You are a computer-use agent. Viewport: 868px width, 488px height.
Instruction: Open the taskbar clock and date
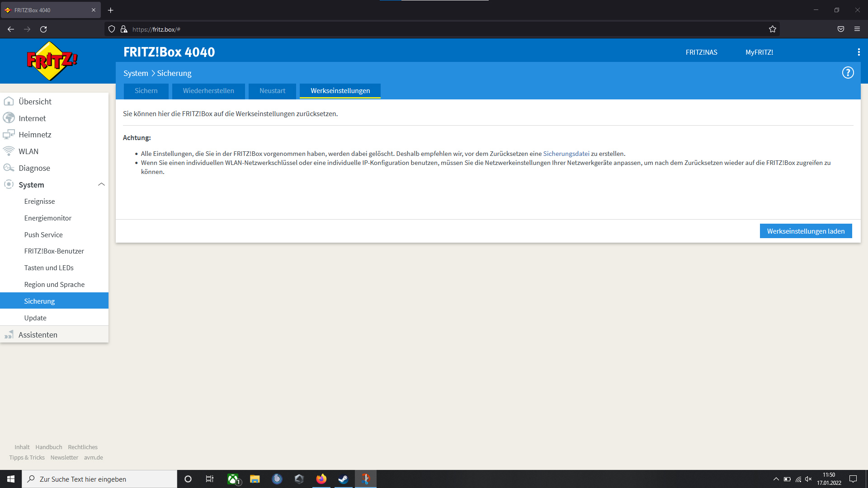829,479
